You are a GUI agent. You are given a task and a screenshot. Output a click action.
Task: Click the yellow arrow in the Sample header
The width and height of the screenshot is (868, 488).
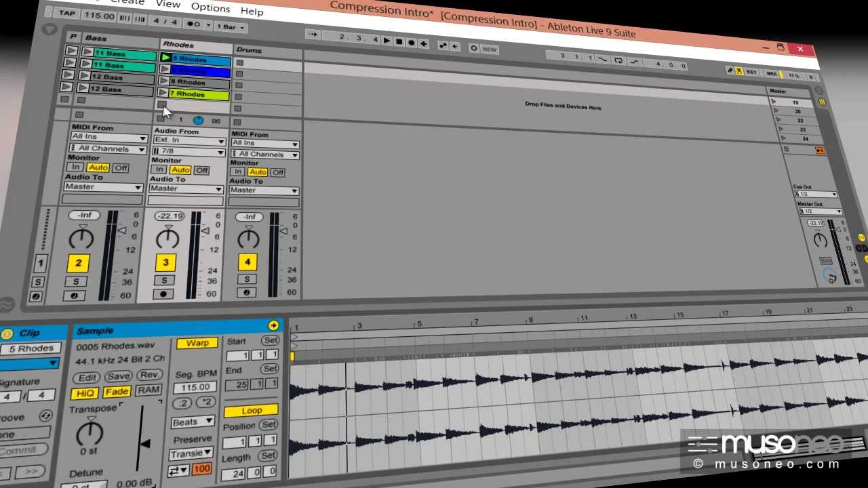tap(273, 325)
